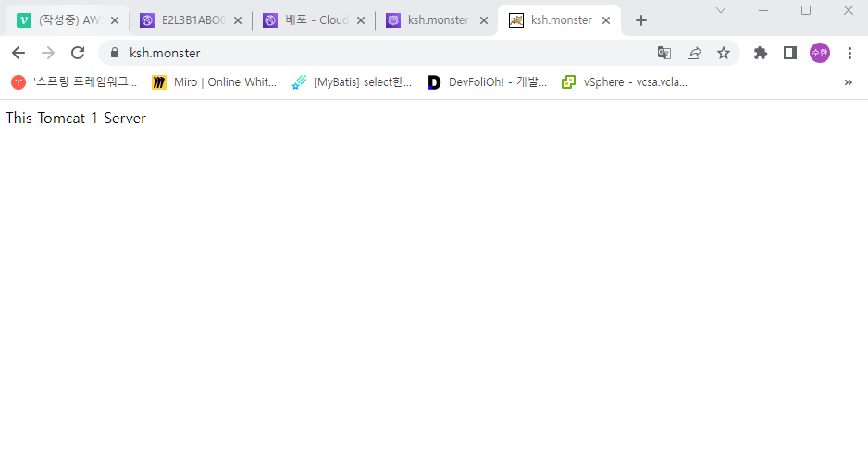Open a new tab with plus button
Image resolution: width=868 pixels, height=462 pixels.
[641, 20]
